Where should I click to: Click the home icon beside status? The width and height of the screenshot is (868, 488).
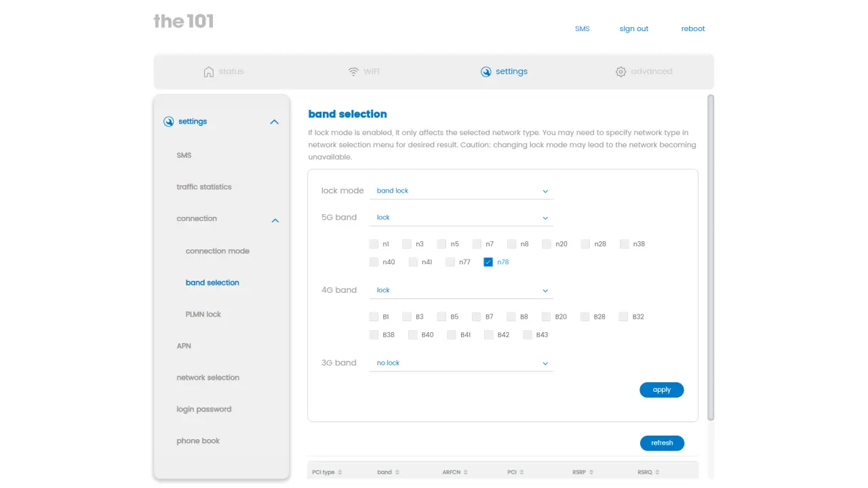coord(209,72)
